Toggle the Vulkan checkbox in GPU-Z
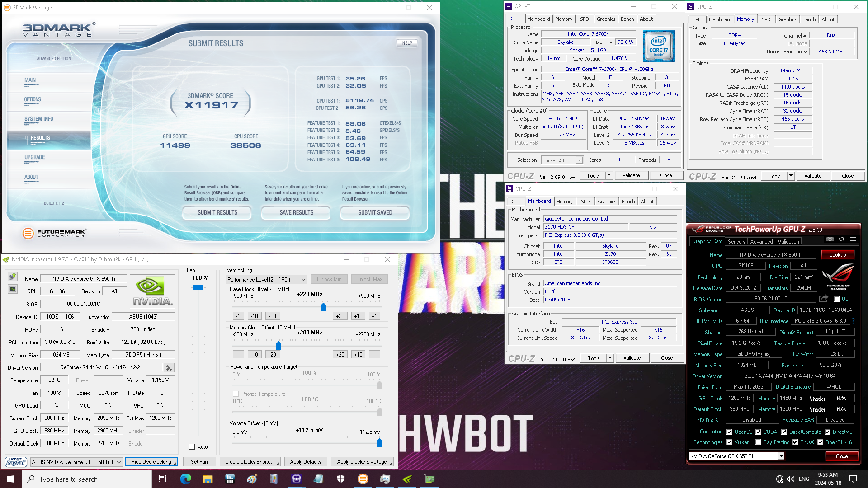Screen dimensions: 868x488 click(729, 442)
